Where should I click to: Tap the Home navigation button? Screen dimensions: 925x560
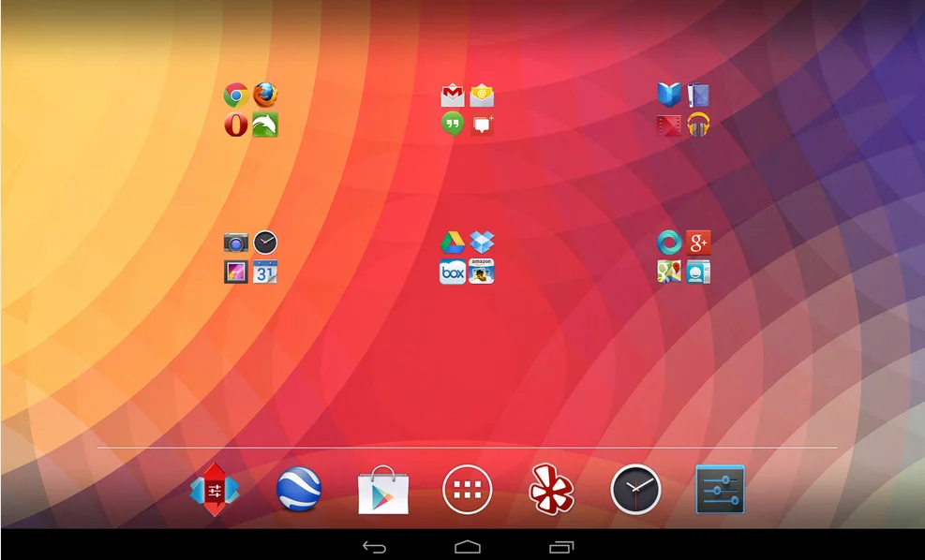468,547
